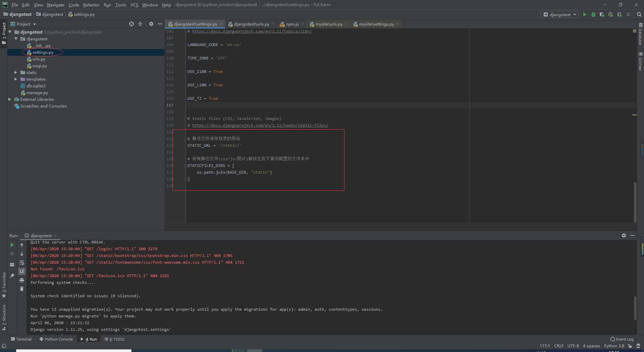The width and height of the screenshot is (644, 352).
Task: Click the editor vertical scrollbar thumb
Action: coord(635,202)
